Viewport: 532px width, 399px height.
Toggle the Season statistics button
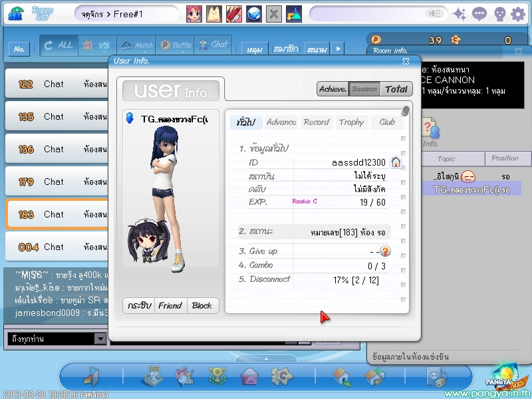click(364, 89)
